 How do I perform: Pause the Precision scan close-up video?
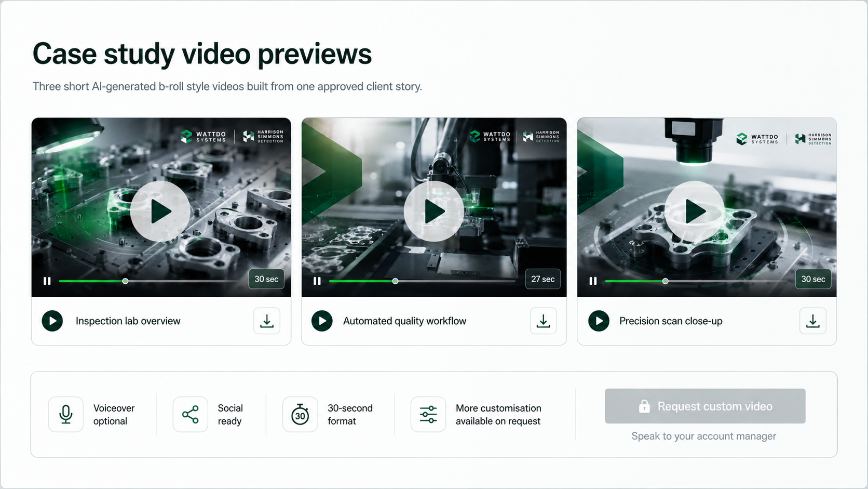(593, 281)
